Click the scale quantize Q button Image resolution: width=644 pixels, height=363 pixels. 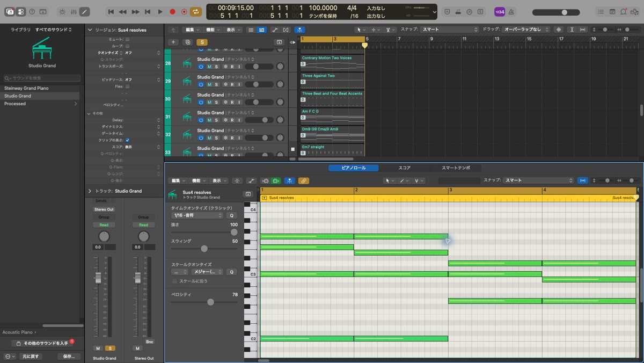(232, 272)
